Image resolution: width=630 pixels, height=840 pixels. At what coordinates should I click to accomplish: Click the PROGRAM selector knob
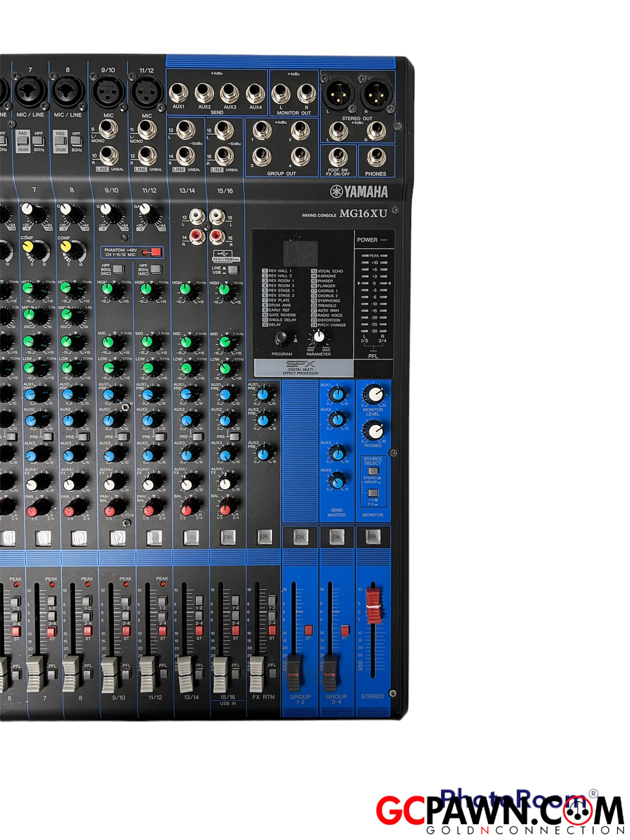click(282, 337)
